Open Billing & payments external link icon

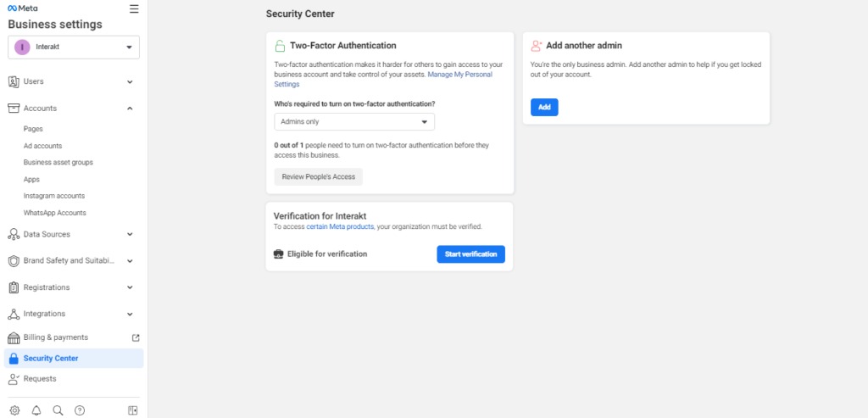coord(136,337)
